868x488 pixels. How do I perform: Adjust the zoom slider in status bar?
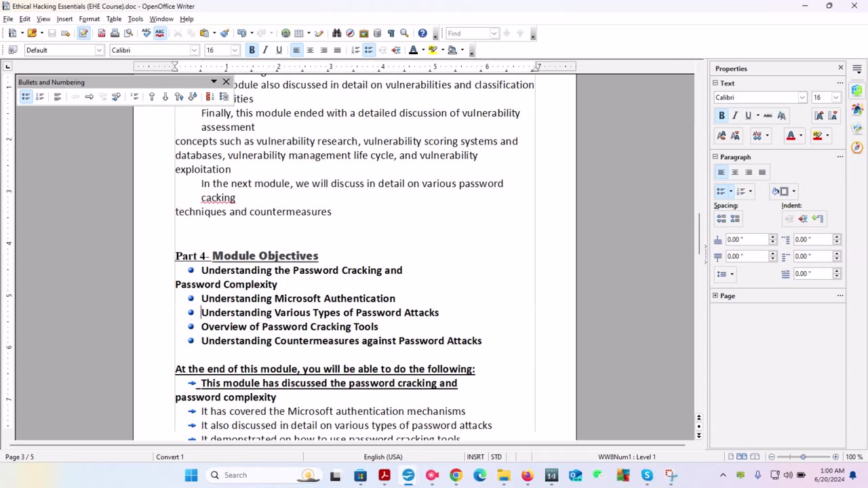(803, 457)
